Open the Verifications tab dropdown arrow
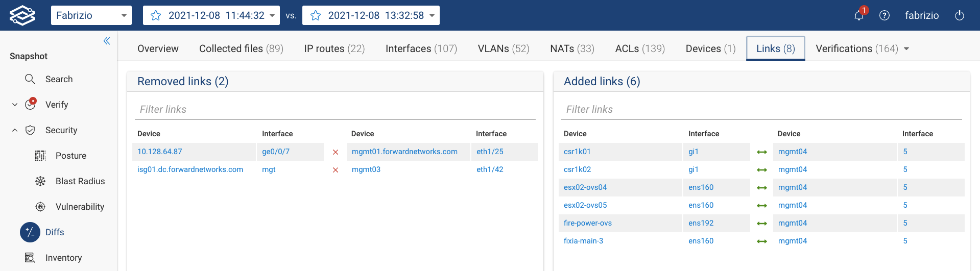 point(906,49)
